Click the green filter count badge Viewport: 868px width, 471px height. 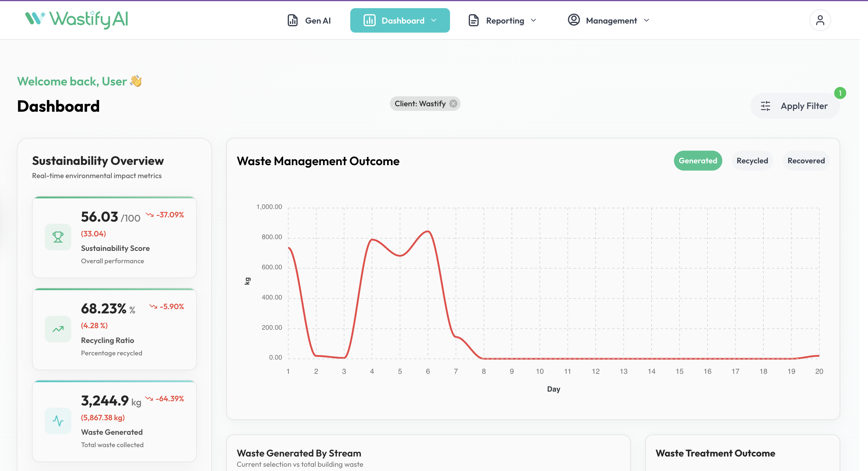tap(840, 93)
